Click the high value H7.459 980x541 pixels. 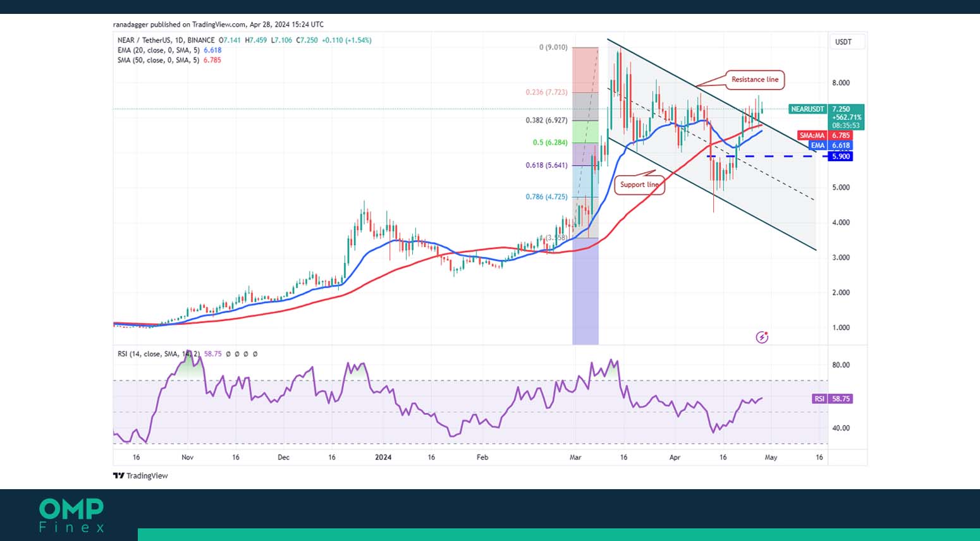[256, 40]
